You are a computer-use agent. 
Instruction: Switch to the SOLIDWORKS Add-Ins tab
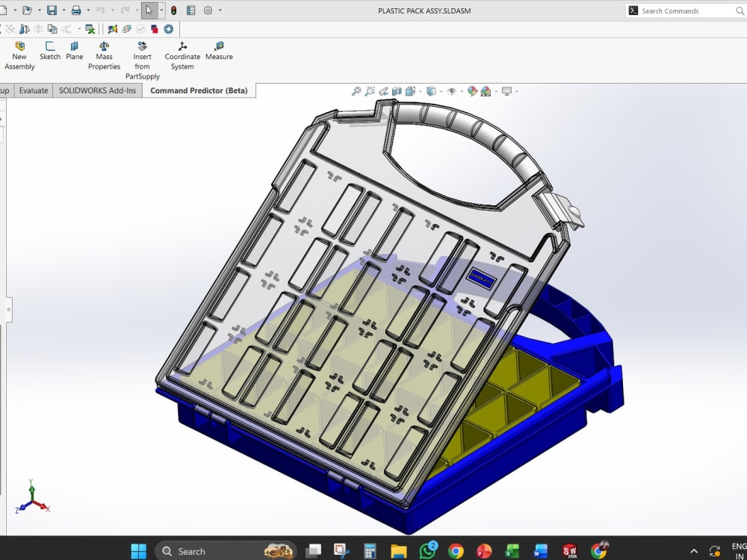97,90
